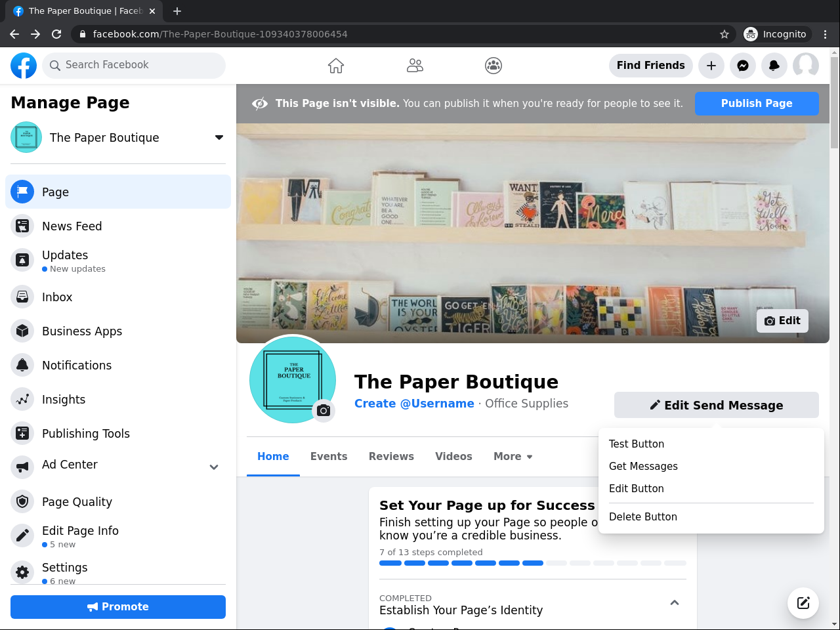Open the Groups icon in top navigation

(x=493, y=66)
